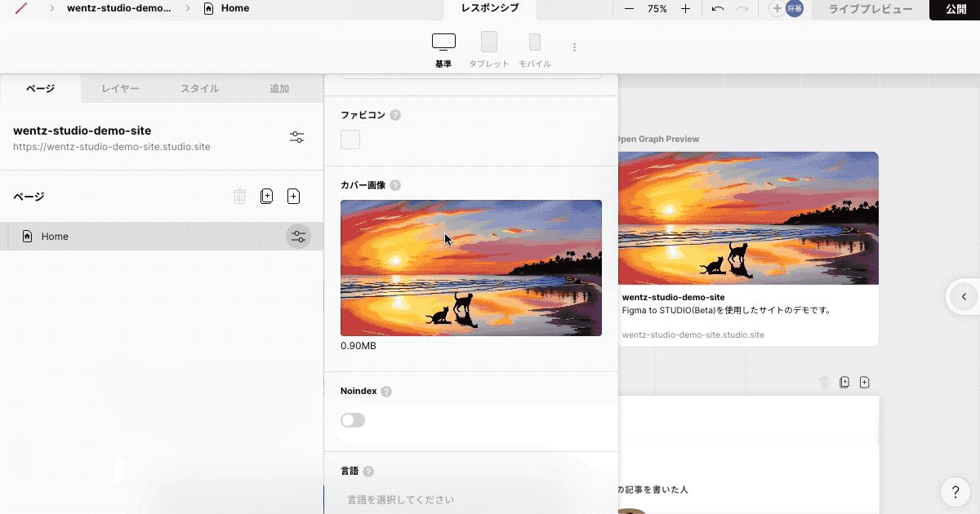Image resolution: width=980 pixels, height=514 pixels.
Task: Switch to the モバイル breakpoint view
Action: click(535, 47)
